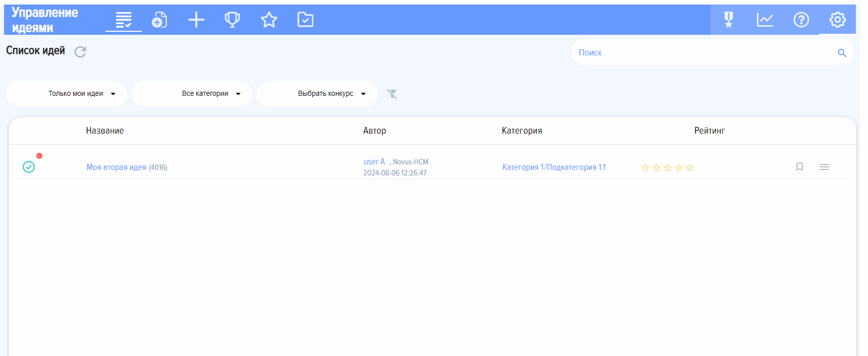
Task: Refresh the ideas list
Action: point(80,51)
